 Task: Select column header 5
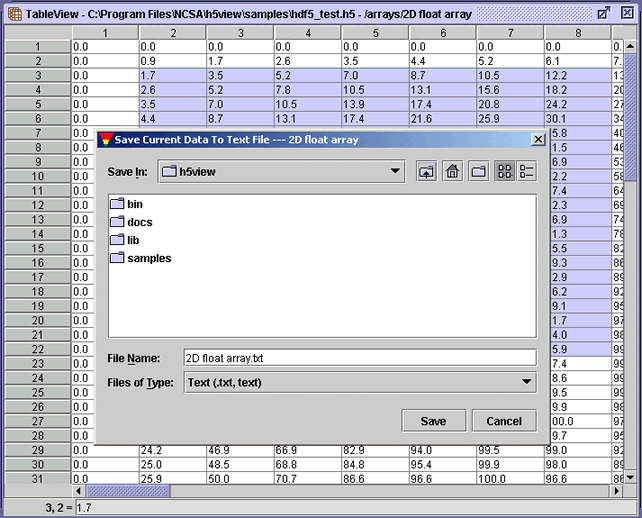(x=375, y=33)
